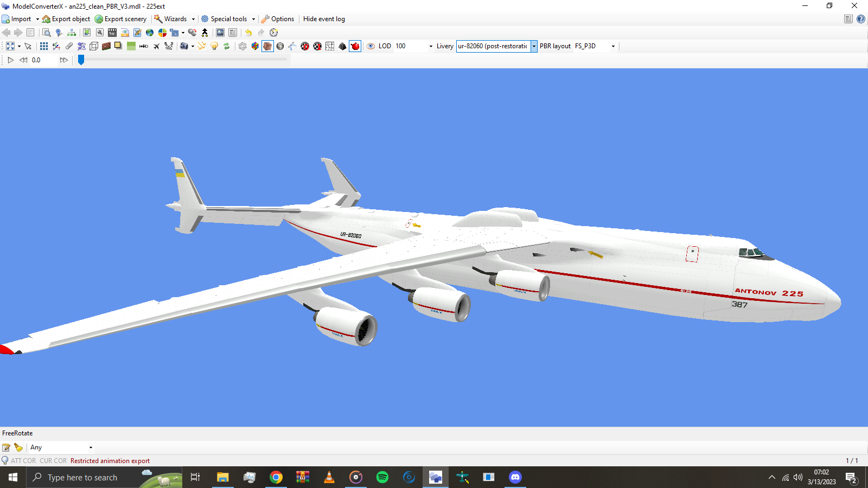Select the arrow pointer tool

(28, 46)
